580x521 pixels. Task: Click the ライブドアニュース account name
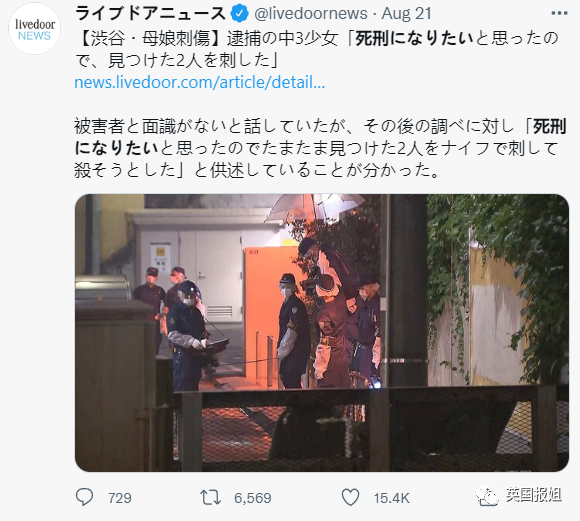tap(151, 14)
